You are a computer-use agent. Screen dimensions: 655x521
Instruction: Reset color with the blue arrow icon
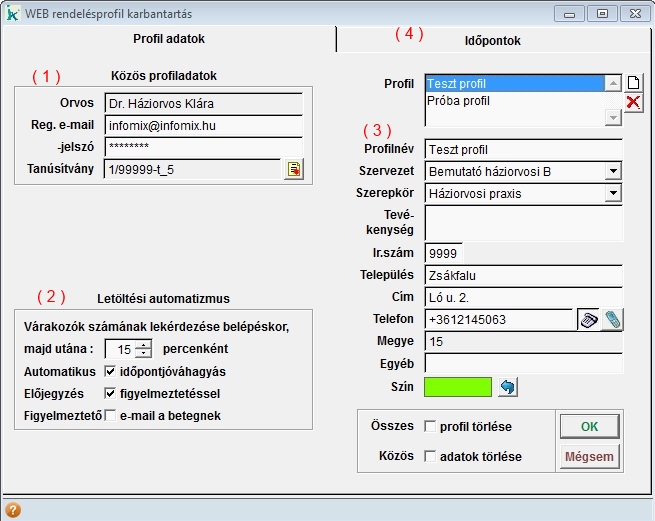point(508,387)
